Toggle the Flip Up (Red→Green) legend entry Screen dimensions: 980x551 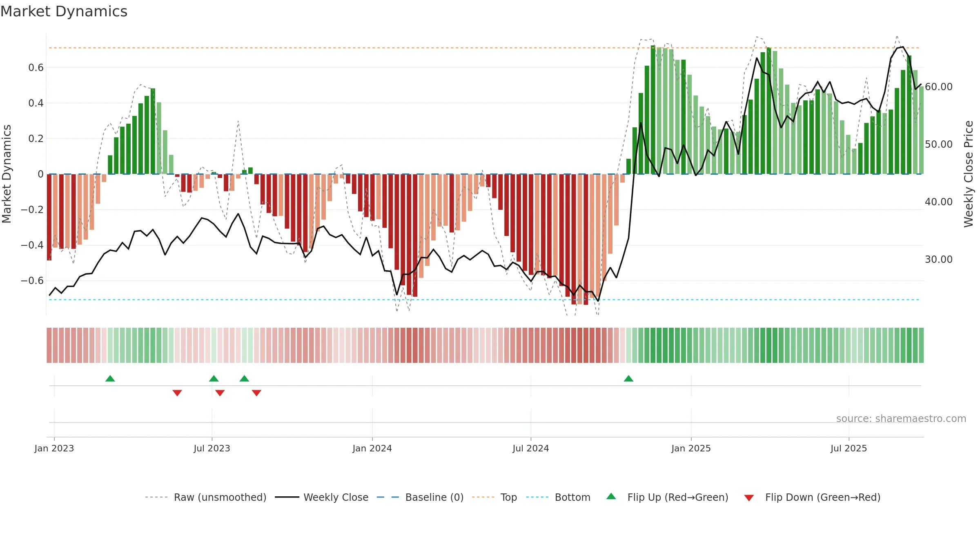click(x=667, y=497)
